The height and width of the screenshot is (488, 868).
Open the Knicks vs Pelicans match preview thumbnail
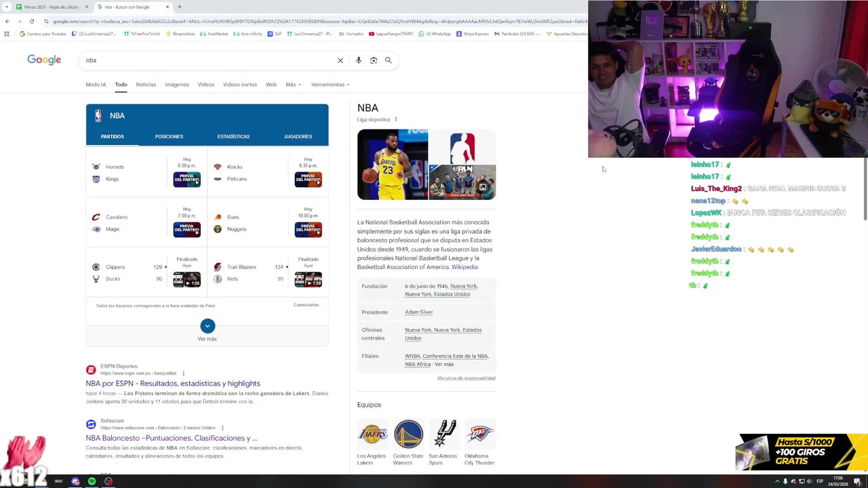(x=308, y=179)
